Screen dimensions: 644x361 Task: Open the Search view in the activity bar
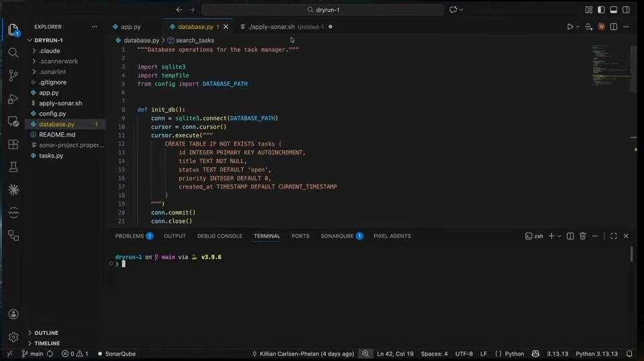click(x=13, y=52)
